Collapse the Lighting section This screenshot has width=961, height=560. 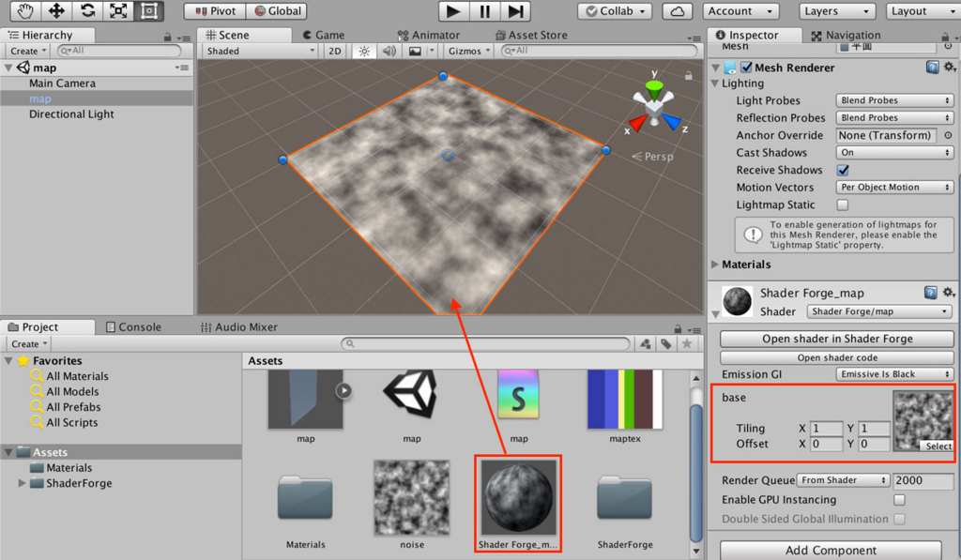coord(714,83)
